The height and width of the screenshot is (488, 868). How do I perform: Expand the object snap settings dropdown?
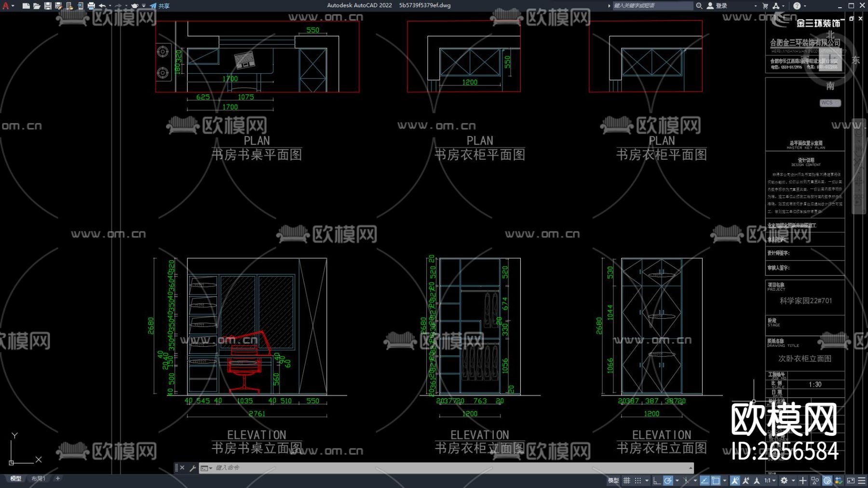724,480
